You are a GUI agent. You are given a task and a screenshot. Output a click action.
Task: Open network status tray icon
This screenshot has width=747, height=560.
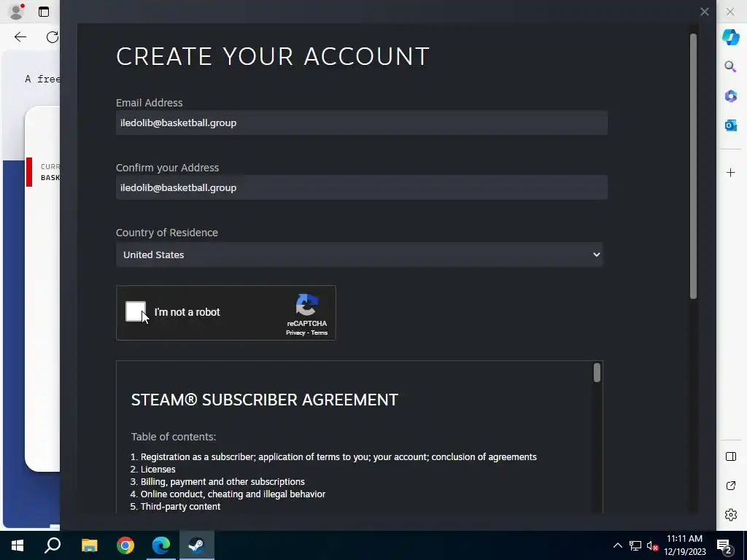[635, 545]
